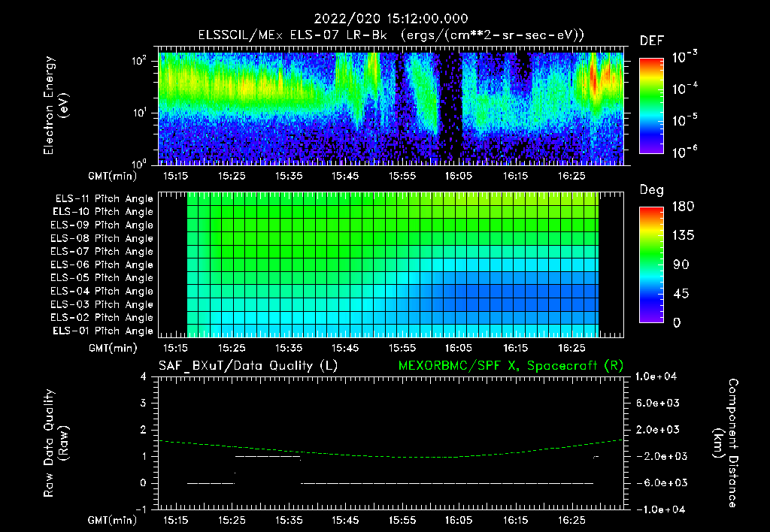
Task: Select the ELSSCIL/MEx ELS-07 LR-Bk plot title
Action: click(x=391, y=35)
